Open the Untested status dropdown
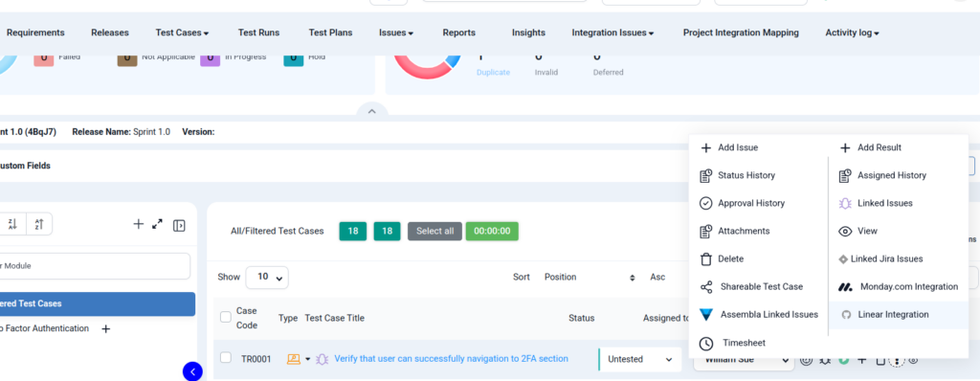This screenshot has height=381, width=980. 640,360
